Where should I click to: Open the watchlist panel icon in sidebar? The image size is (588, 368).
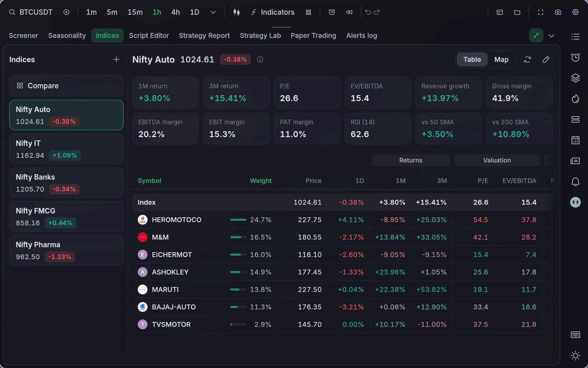tap(575, 37)
